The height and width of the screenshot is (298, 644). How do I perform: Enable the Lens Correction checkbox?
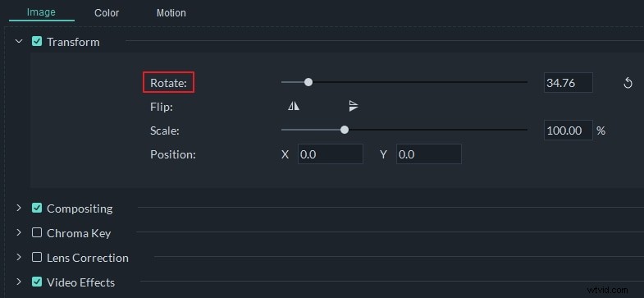point(37,257)
